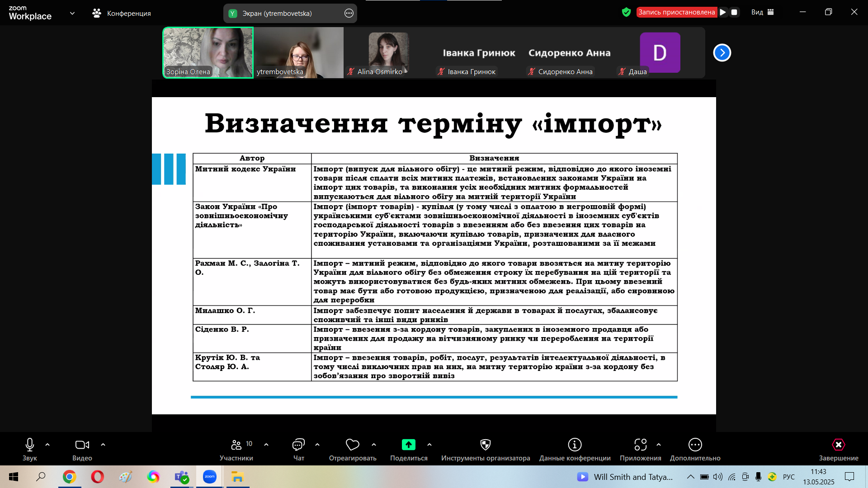Open Host tools (Инструменты организатора)
868x488 pixels.
(x=485, y=445)
